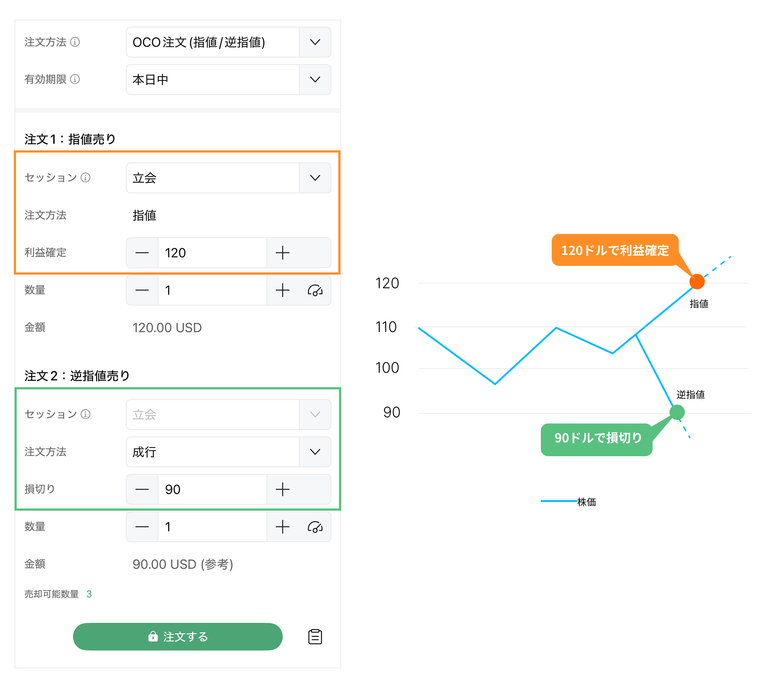
Task: Open the quantity gauge icon in 注文1
Action: tap(315, 290)
